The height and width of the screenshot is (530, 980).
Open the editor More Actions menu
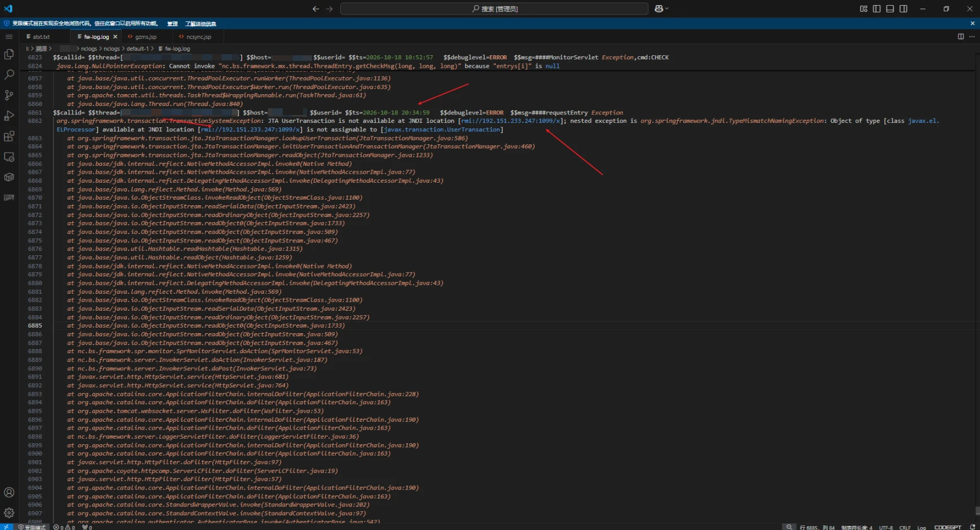click(972, 37)
